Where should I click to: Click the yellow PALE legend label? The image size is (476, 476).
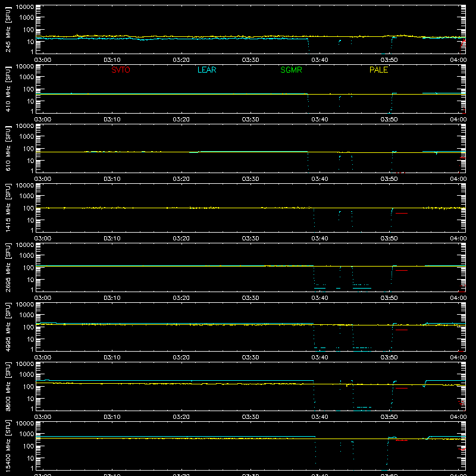coord(378,70)
